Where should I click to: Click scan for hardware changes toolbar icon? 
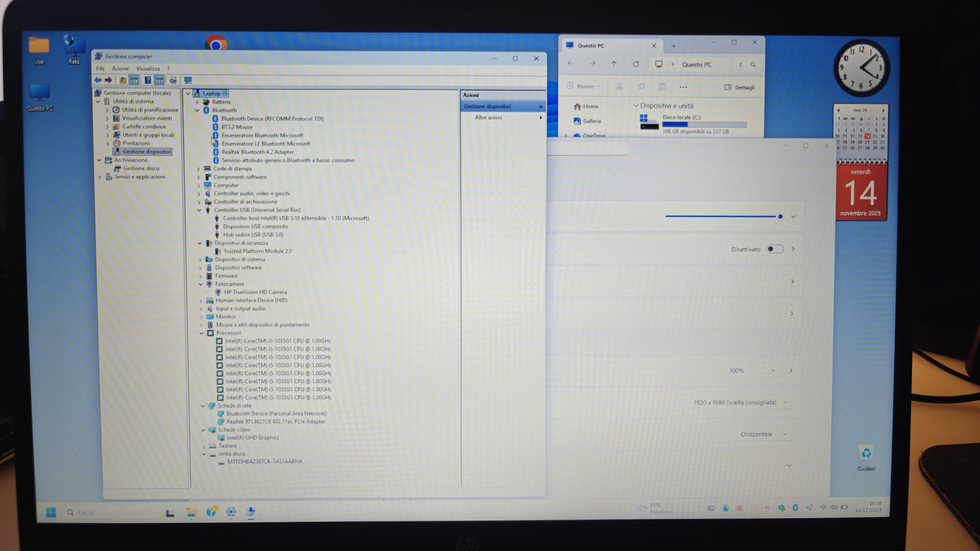[188, 80]
